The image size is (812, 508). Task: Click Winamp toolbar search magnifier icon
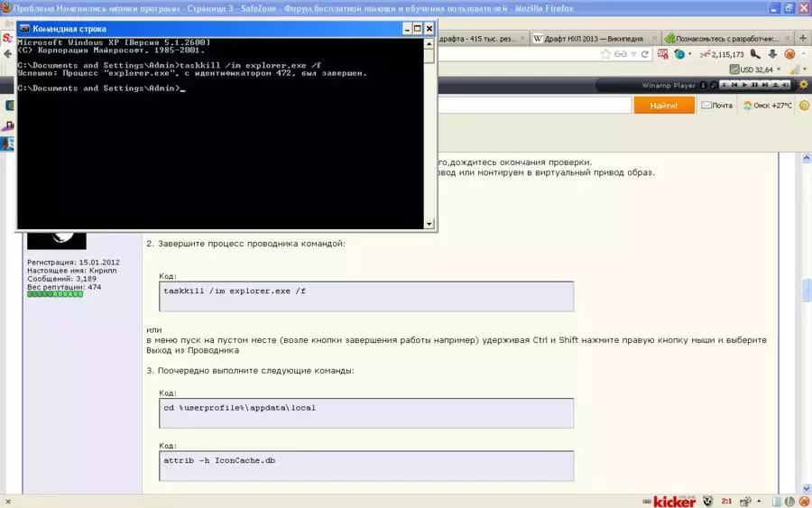tap(714, 86)
